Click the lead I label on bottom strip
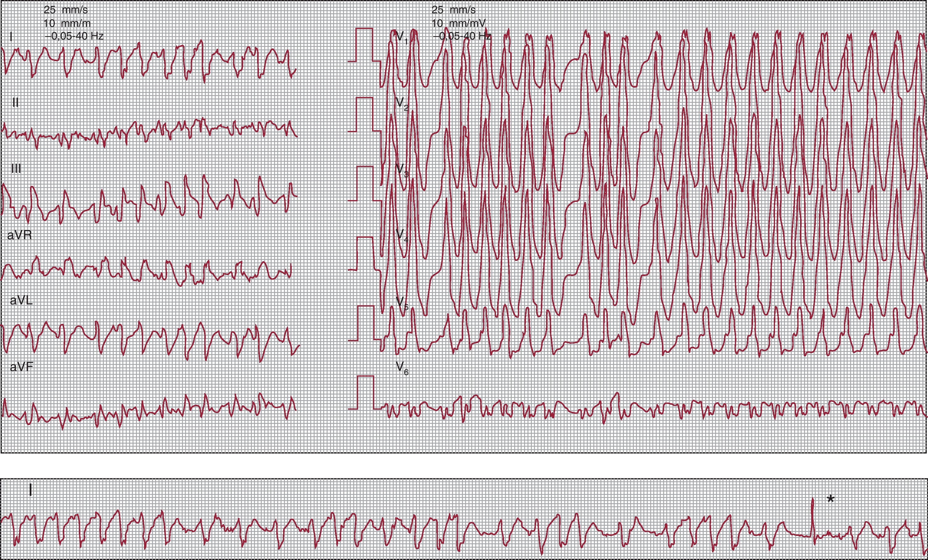Image resolution: width=928 pixels, height=560 pixels. (31, 490)
